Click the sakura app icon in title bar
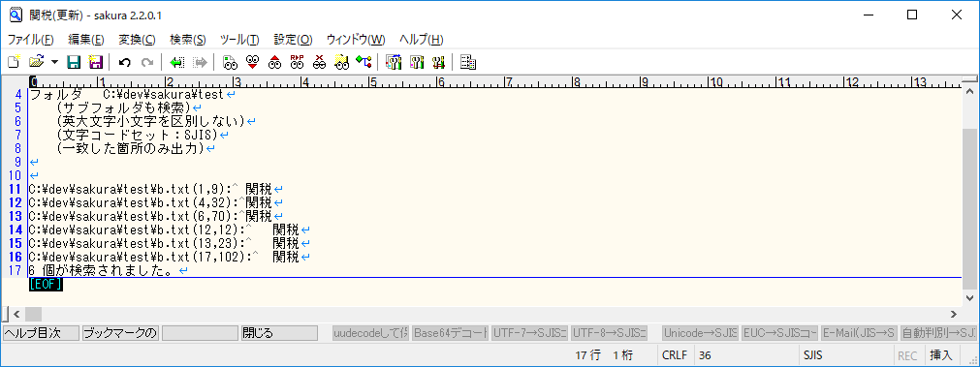The image size is (980, 367). click(x=16, y=15)
